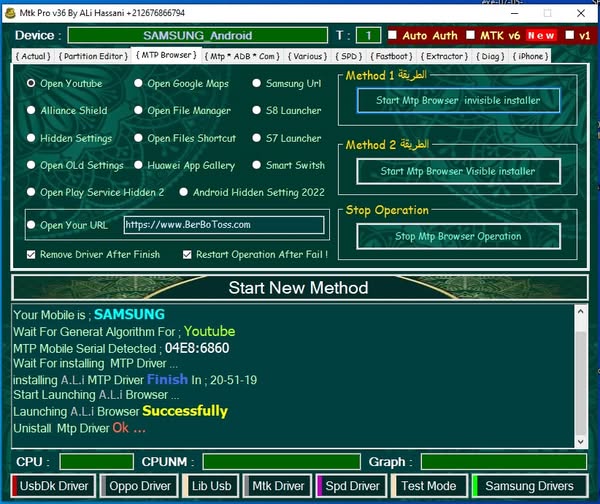Pick the Huawei App Gallery option
The width and height of the screenshot is (600, 504).
click(139, 166)
